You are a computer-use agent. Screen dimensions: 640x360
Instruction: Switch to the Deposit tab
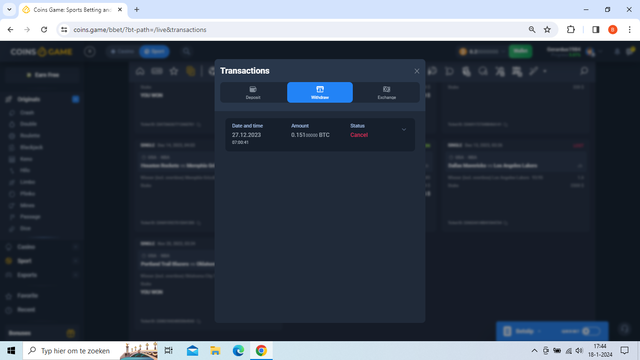coord(253,92)
